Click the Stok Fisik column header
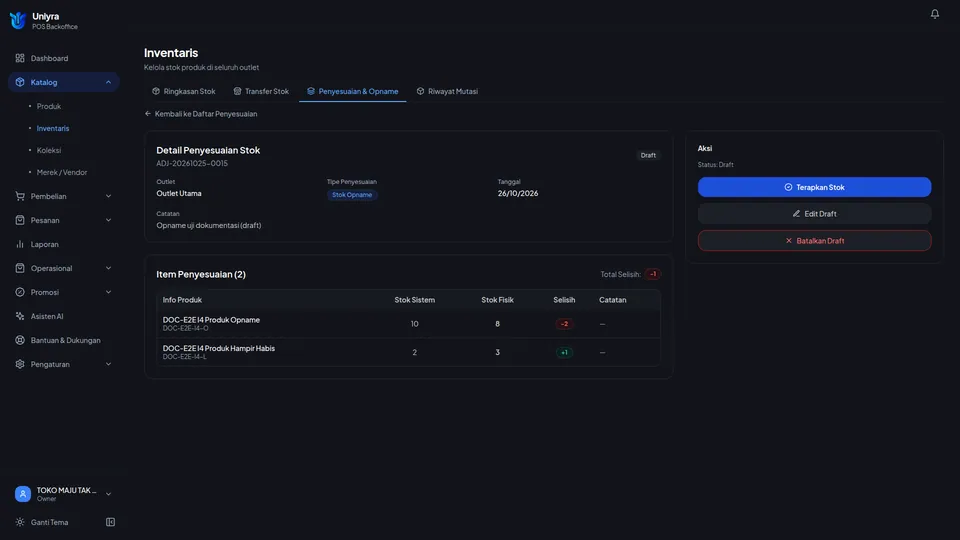 click(x=497, y=300)
